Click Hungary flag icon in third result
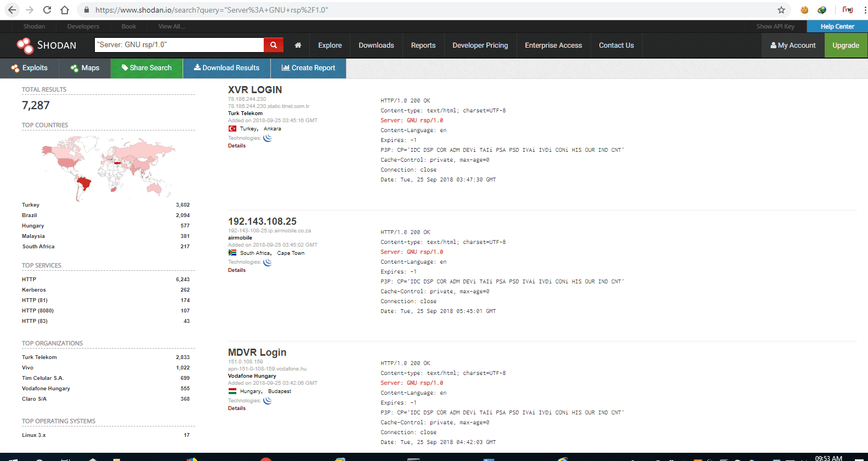The height and width of the screenshot is (461, 868). (232, 391)
